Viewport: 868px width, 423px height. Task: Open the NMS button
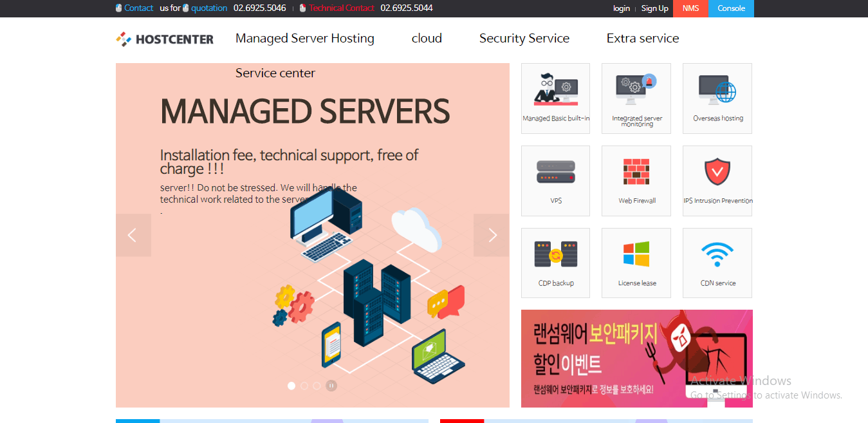690,8
